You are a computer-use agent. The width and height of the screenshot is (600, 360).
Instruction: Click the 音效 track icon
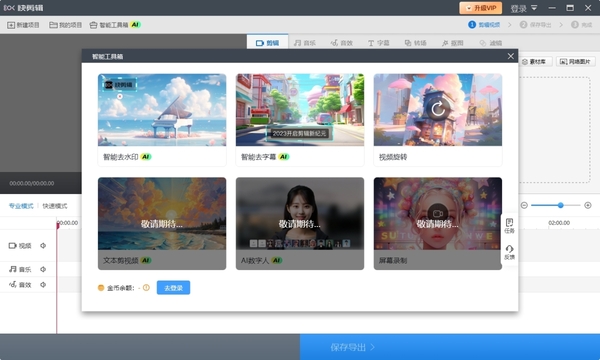coord(13,285)
